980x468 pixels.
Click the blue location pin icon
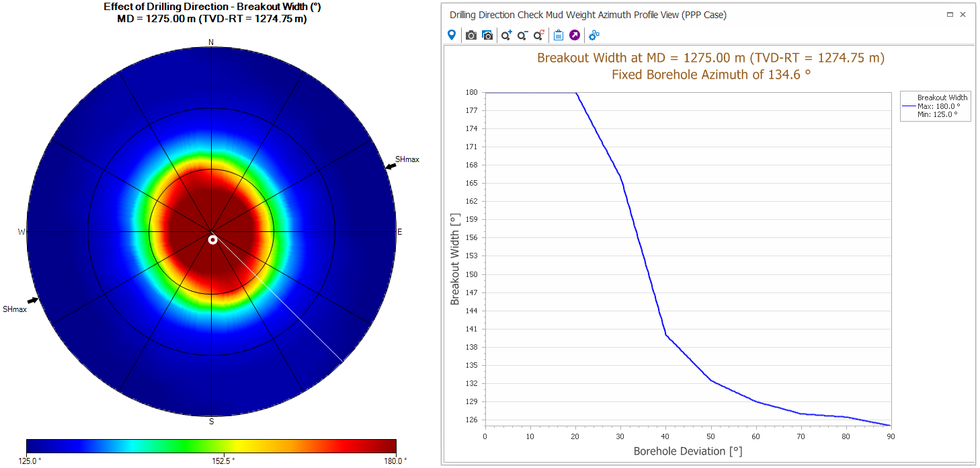point(452,35)
